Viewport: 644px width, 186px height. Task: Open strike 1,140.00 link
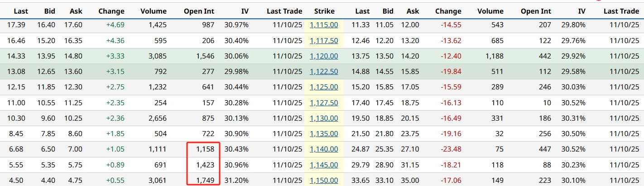pos(324,149)
